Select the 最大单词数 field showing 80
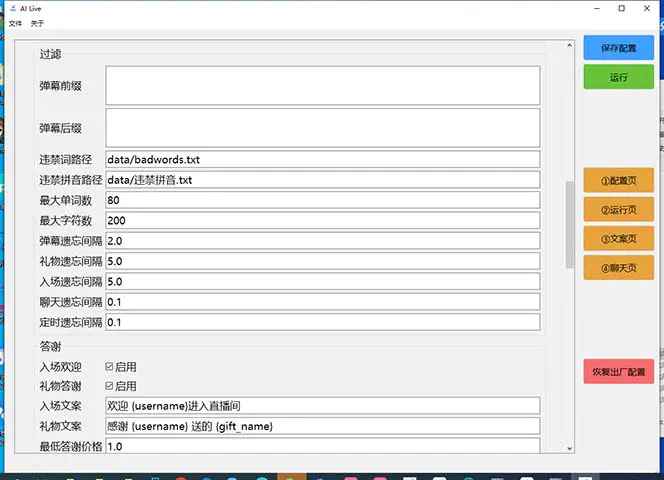This screenshot has height=480, width=664. (322, 200)
